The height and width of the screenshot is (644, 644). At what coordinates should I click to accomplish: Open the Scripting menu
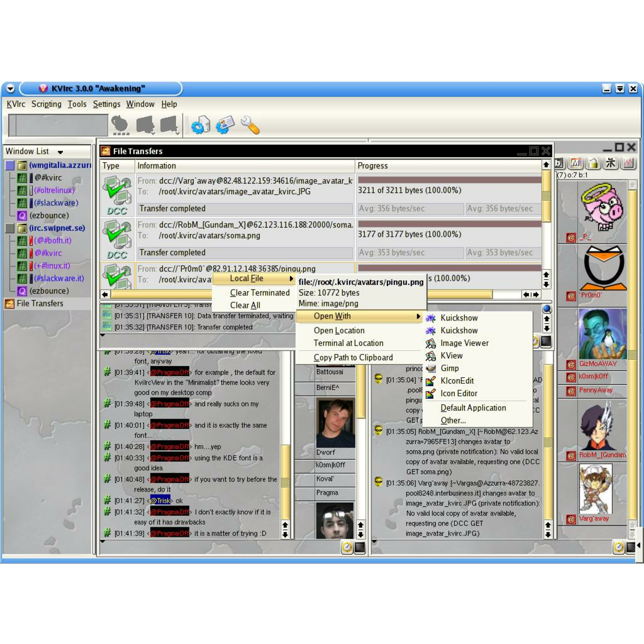click(x=46, y=104)
